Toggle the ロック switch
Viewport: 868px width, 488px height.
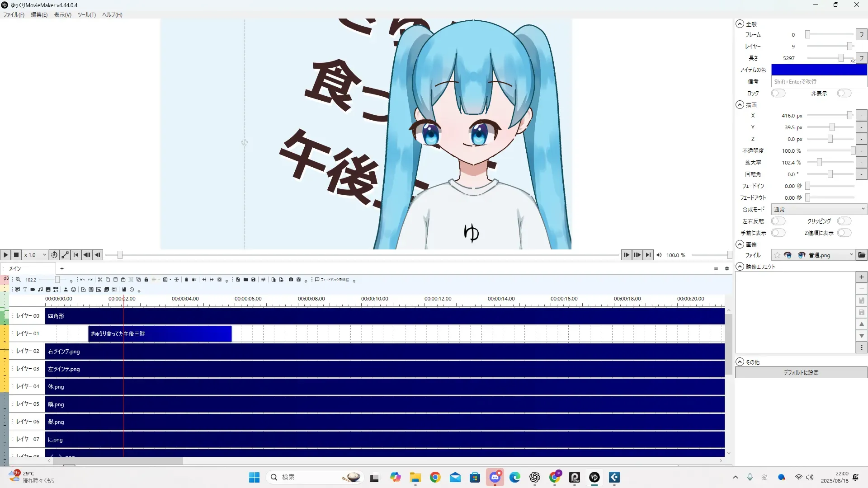pos(778,93)
